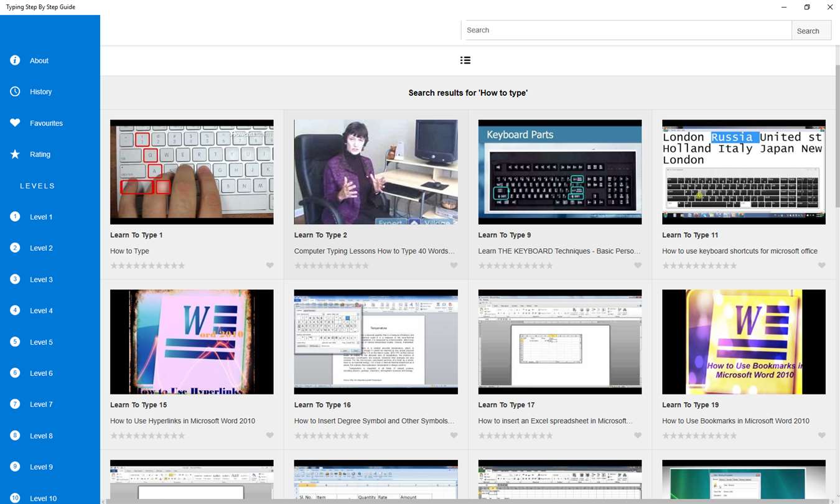Select the Level 7 number badge
The width and height of the screenshot is (840, 504).
point(15,404)
